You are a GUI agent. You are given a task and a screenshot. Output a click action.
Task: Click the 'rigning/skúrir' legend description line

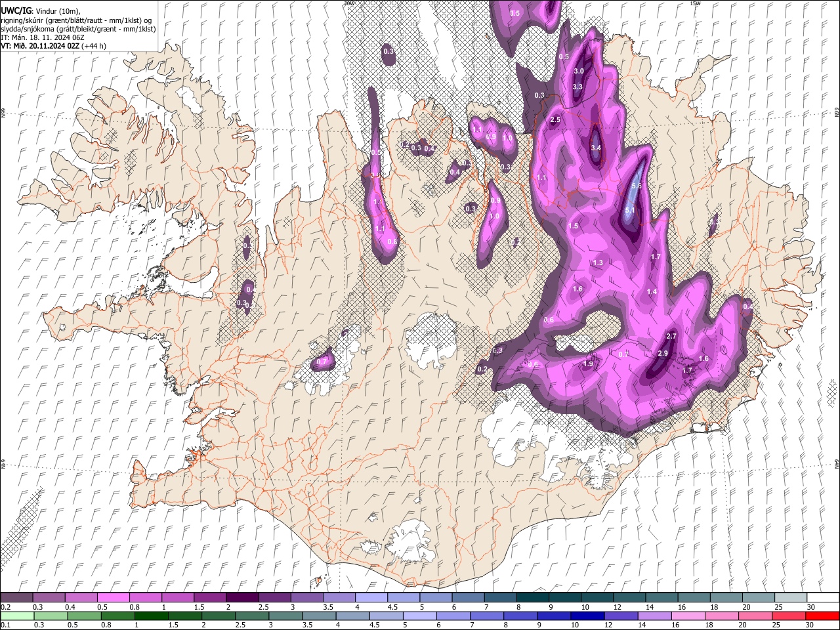(x=77, y=20)
